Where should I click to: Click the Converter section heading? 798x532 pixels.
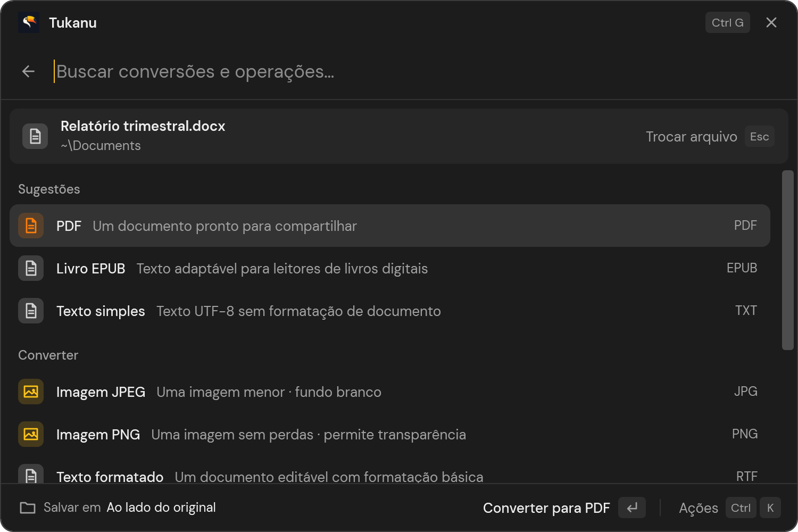48,355
